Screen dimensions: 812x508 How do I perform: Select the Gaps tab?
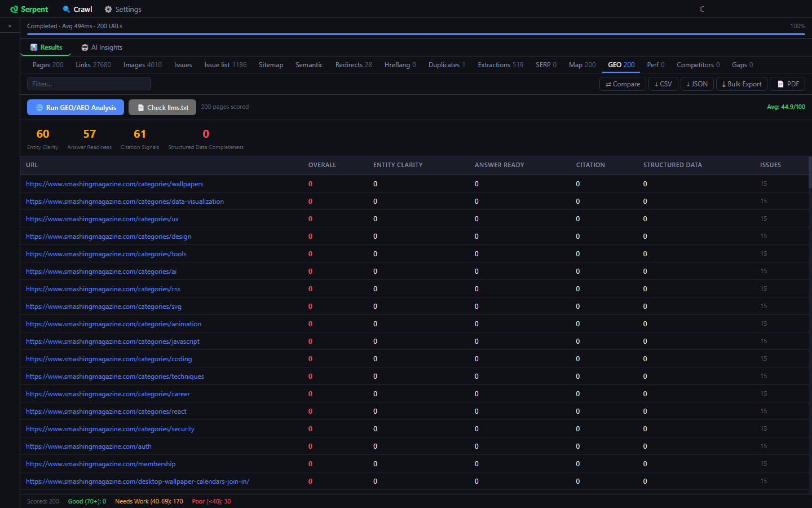click(742, 65)
